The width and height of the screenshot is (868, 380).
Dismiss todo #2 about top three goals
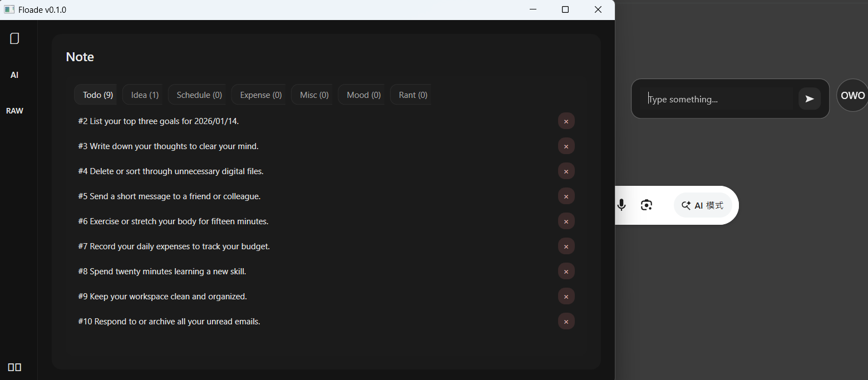(x=566, y=121)
